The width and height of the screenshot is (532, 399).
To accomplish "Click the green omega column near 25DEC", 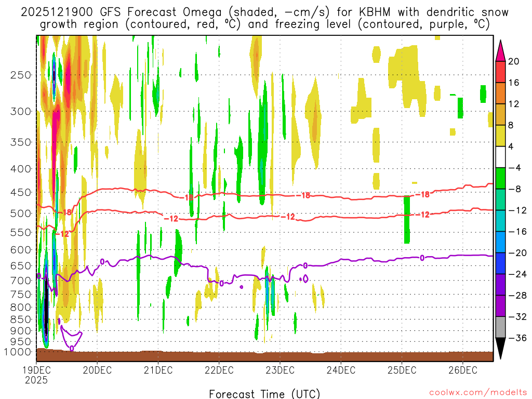I will [407, 220].
